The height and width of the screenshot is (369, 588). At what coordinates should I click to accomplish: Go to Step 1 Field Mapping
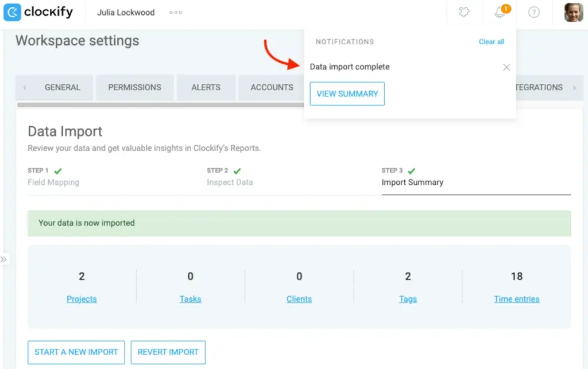tap(53, 177)
